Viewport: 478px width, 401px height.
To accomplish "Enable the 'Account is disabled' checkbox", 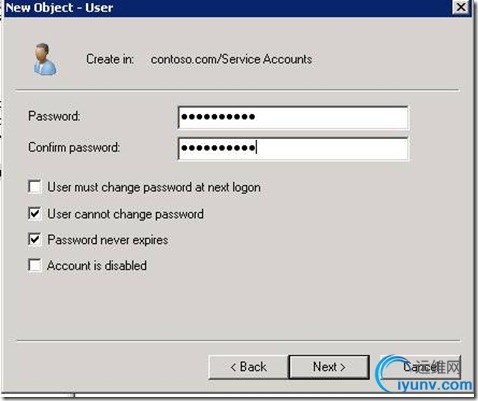I will tap(35, 265).
